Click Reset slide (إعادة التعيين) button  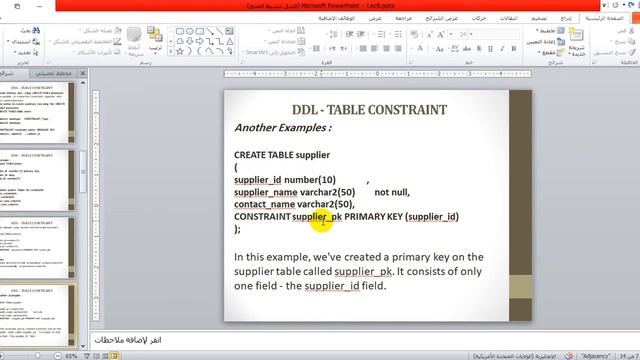click(547, 42)
